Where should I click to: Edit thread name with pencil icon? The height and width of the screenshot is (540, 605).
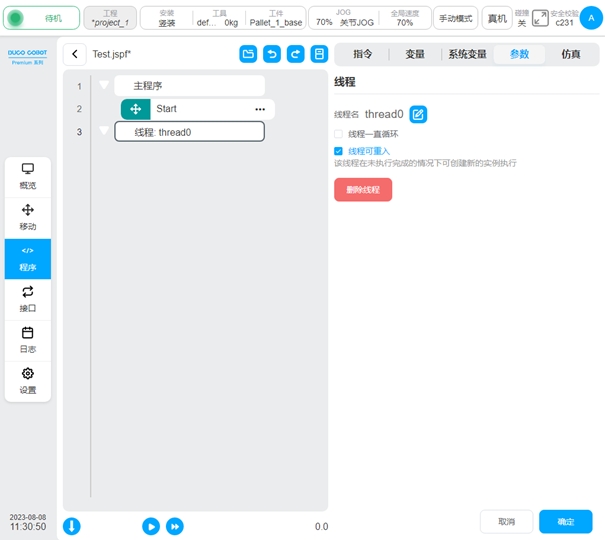[x=418, y=114]
